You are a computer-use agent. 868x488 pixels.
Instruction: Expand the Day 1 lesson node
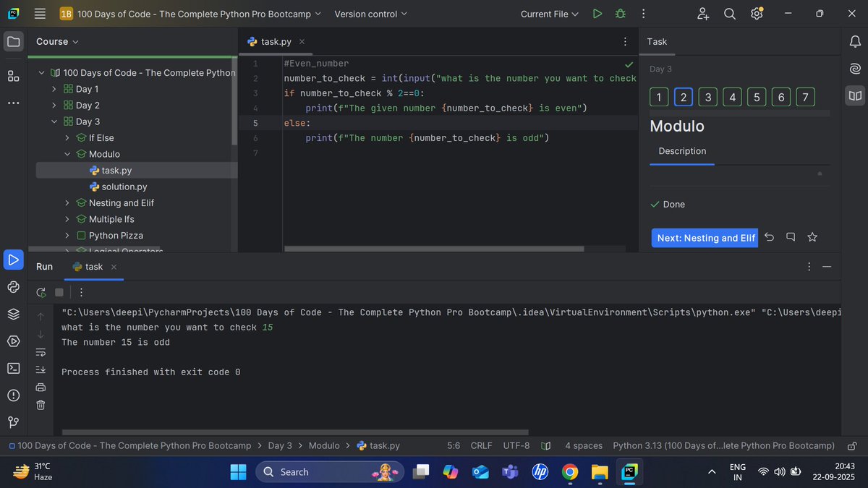[x=54, y=89]
